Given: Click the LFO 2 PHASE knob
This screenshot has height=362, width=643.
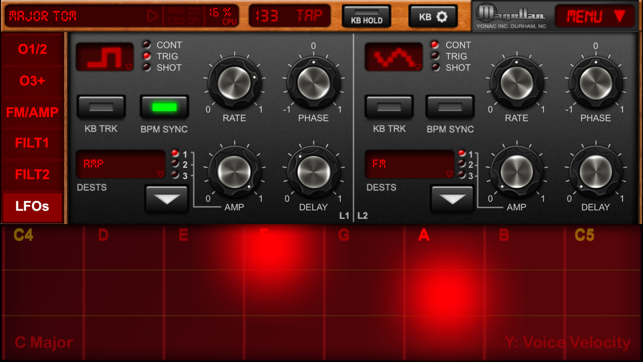Looking at the screenshot, I should 595,83.
